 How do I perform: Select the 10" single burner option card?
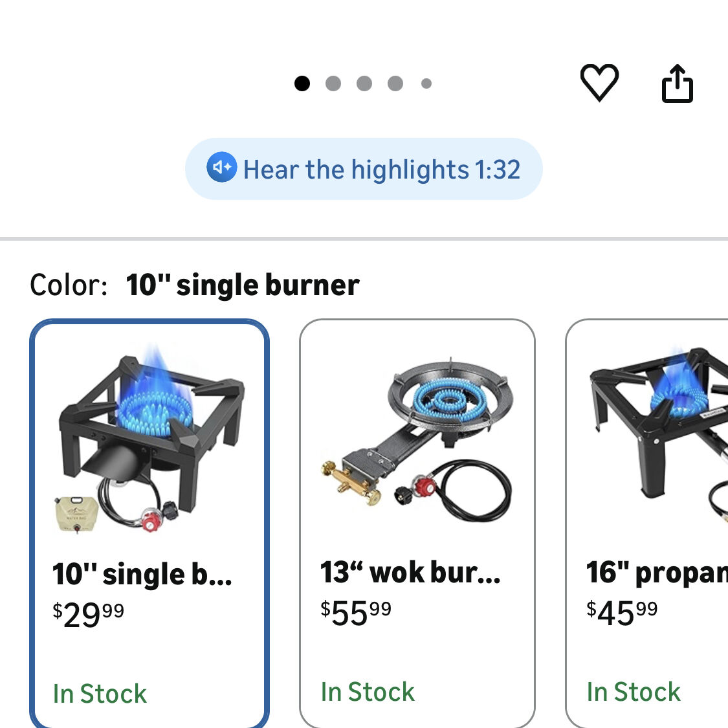[x=149, y=524]
